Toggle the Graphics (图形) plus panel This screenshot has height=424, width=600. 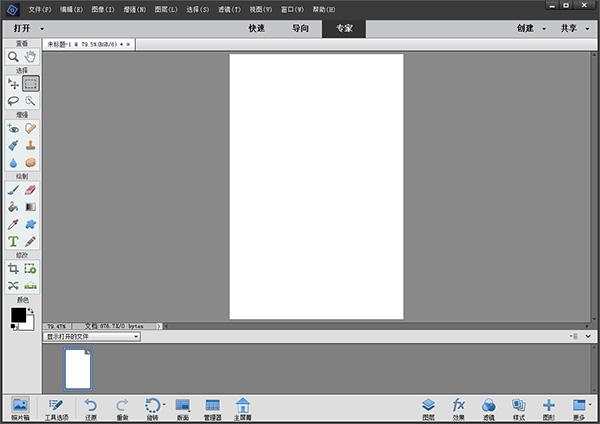point(549,409)
